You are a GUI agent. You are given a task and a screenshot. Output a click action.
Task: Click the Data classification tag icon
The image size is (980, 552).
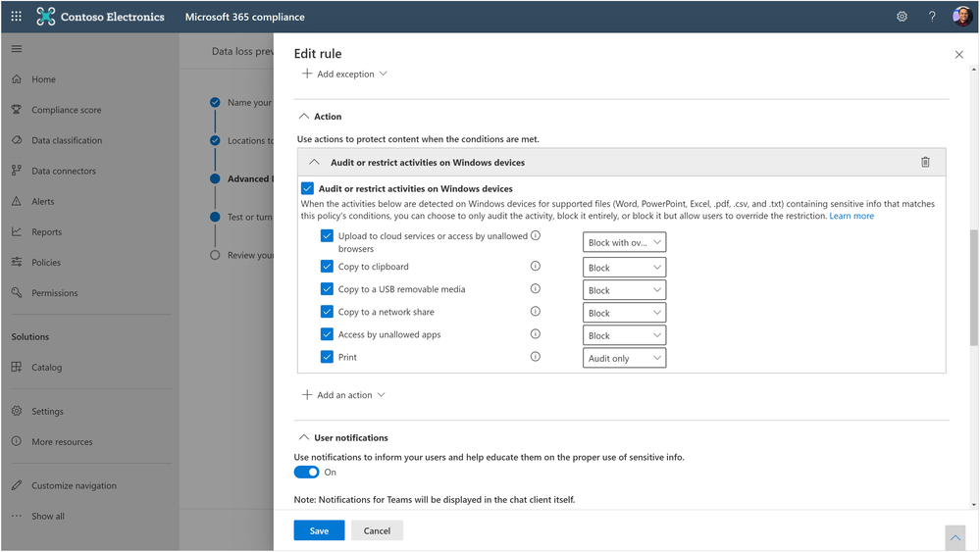17,140
